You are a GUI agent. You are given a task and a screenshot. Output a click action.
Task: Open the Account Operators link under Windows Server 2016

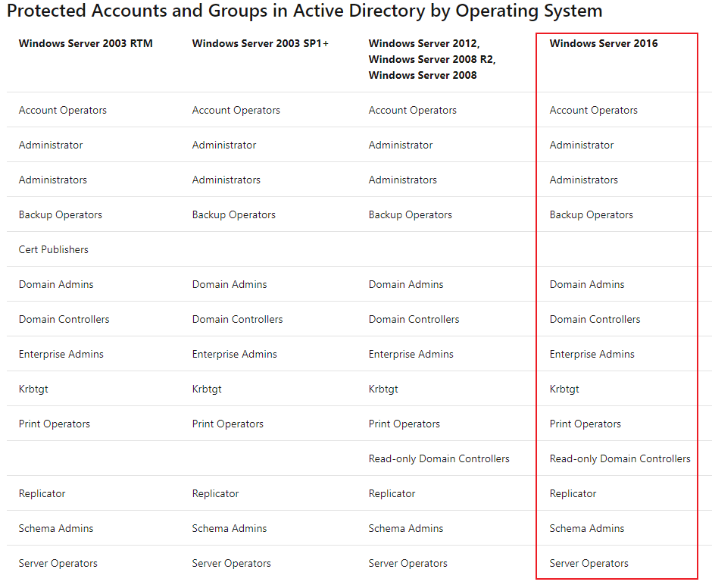click(594, 110)
